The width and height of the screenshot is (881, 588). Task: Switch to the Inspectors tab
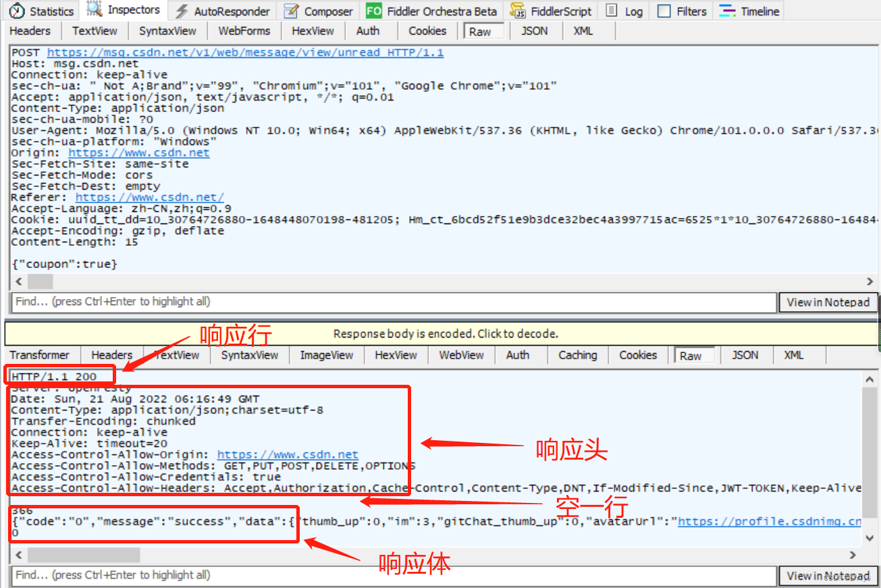(x=124, y=9)
